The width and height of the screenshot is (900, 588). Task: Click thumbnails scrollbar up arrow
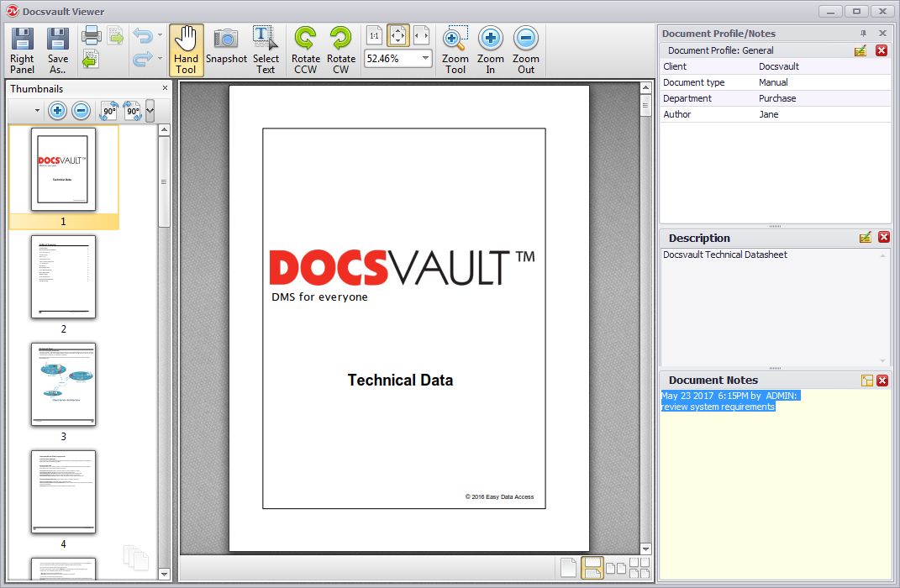click(x=164, y=129)
